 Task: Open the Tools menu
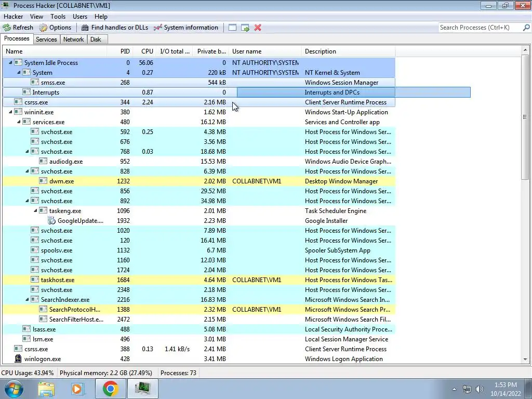click(x=58, y=16)
